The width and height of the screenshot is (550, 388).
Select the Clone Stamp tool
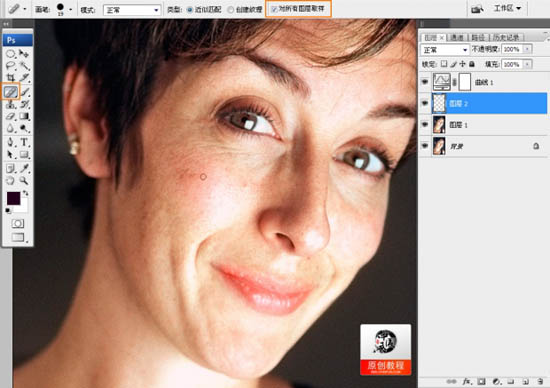click(x=11, y=104)
